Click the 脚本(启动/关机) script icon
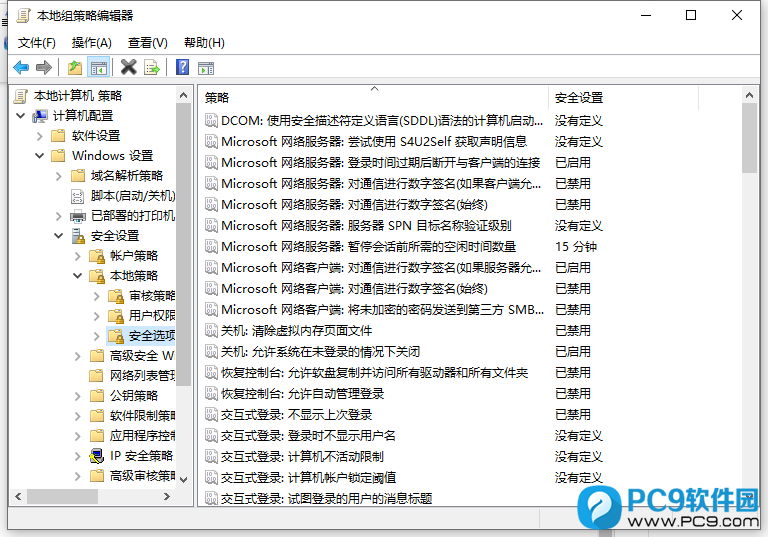The width and height of the screenshot is (768, 537). pos(78,196)
